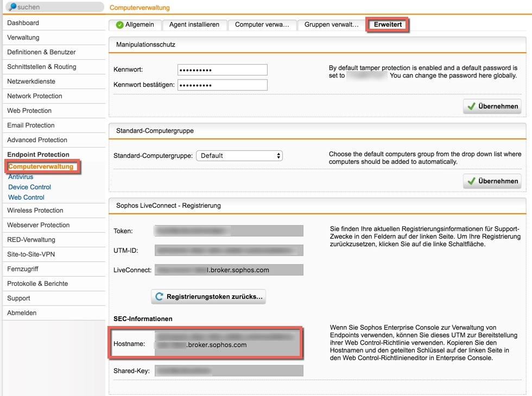Viewport: 532px width, 396px height.
Task: Select Computerverwaltung submenu item
Action: [41, 167]
